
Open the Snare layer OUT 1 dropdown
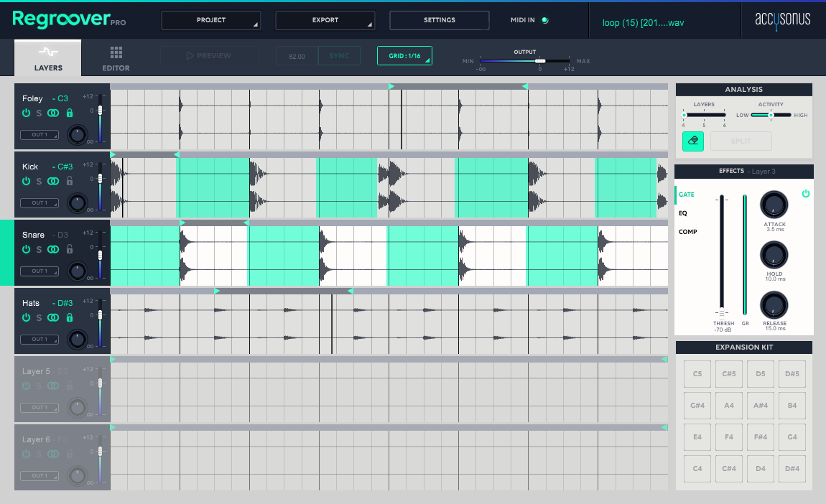pyautogui.click(x=39, y=271)
